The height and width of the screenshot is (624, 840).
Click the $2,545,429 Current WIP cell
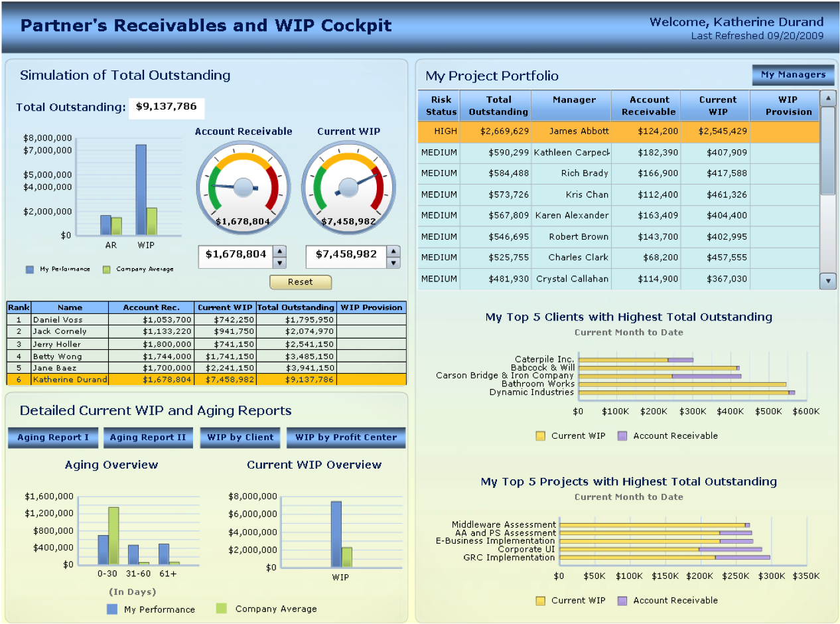(x=716, y=131)
